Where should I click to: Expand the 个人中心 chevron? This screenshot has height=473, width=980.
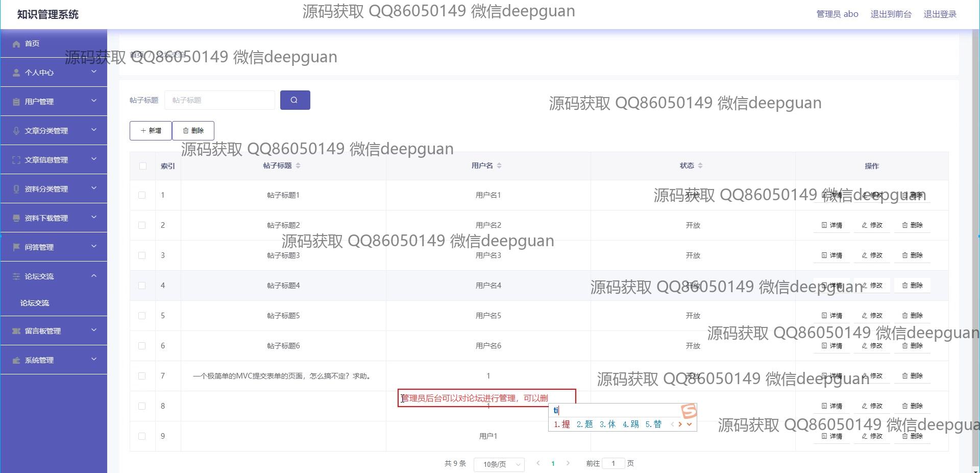click(x=94, y=72)
